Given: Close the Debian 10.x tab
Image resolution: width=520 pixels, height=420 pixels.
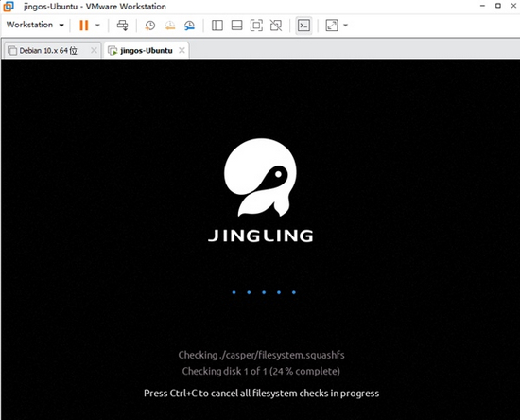Looking at the screenshot, I should (x=94, y=50).
